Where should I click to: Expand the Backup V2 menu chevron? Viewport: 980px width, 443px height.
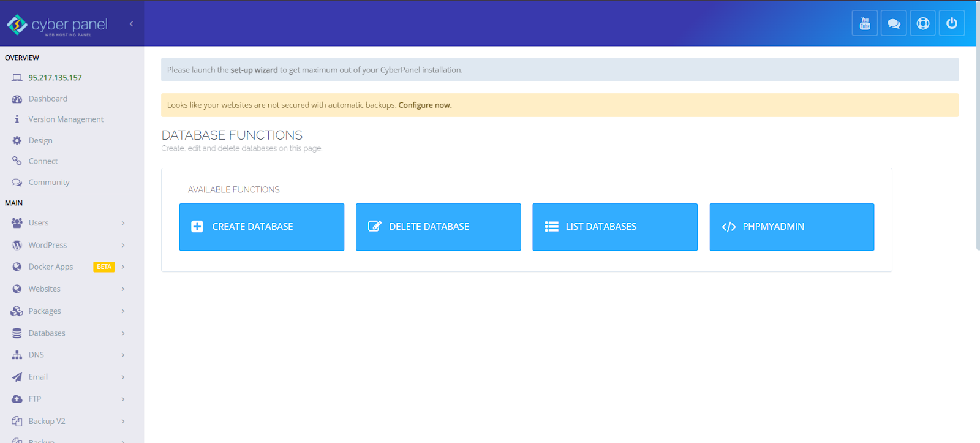point(123,421)
